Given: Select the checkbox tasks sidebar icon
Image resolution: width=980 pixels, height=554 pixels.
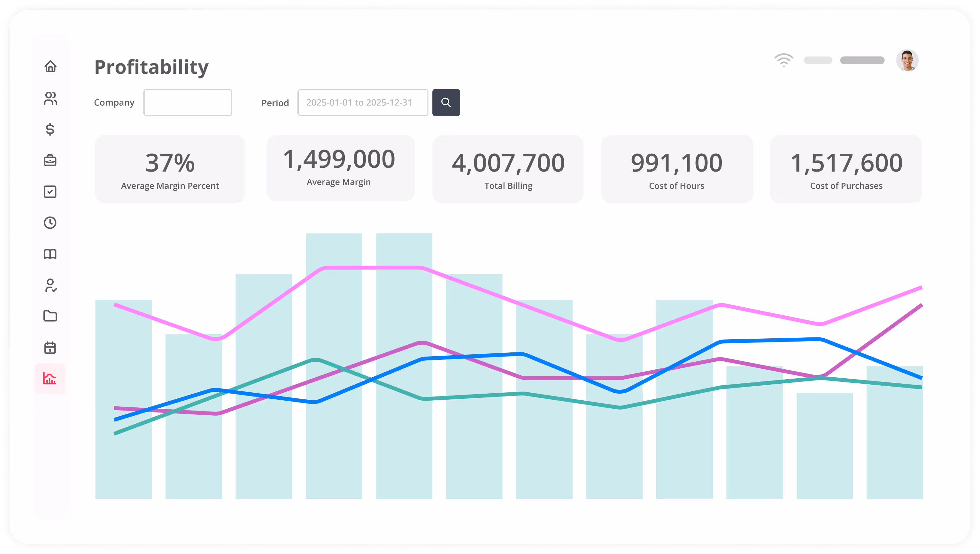Looking at the screenshot, I should coord(50,192).
